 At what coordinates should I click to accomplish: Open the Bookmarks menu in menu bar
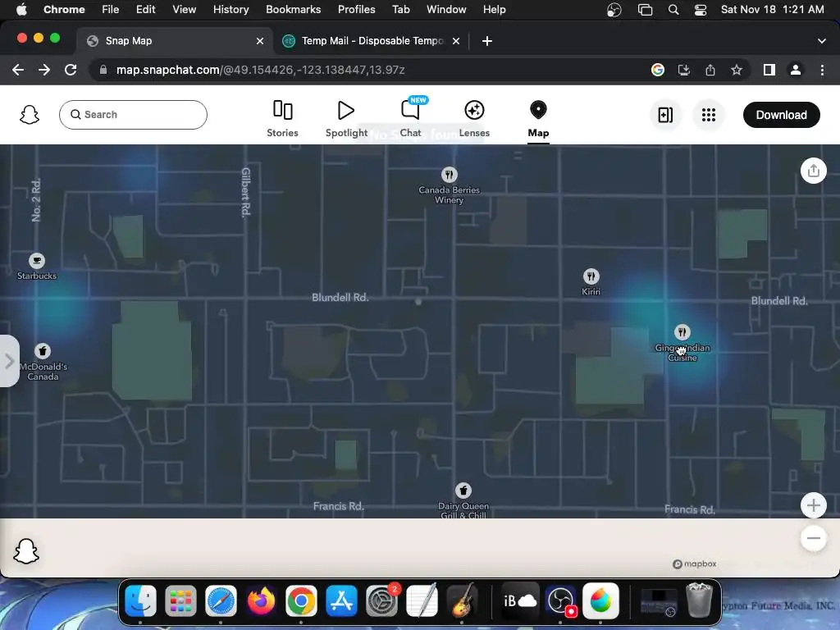(x=293, y=9)
